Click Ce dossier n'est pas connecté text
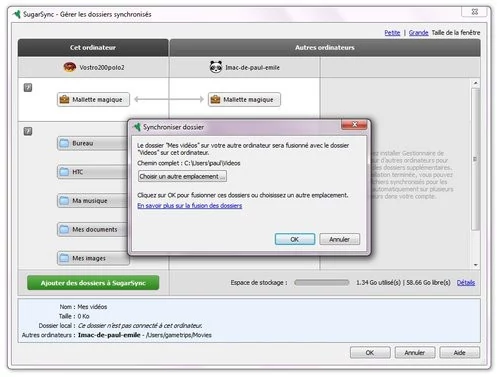Viewport: 500px width, 377px height. pos(140,325)
